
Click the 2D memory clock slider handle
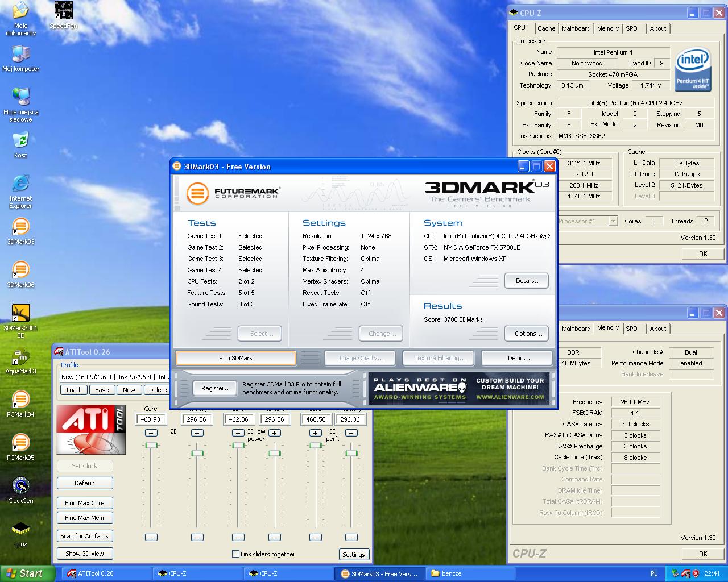(197, 453)
